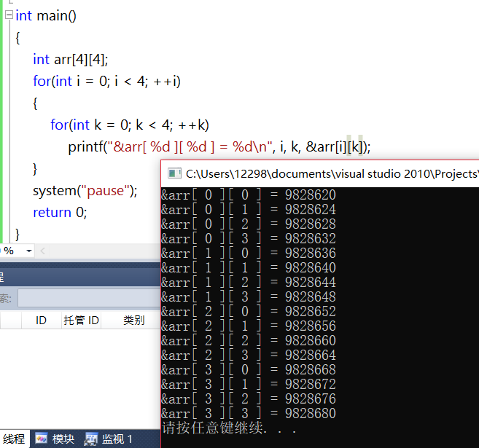
Task: Click the 模块 tab icon
Action: click(42, 439)
